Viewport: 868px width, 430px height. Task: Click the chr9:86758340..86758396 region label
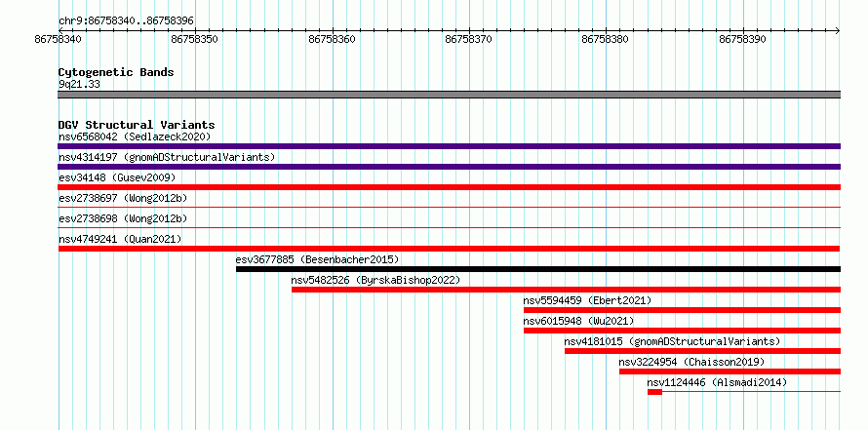(x=126, y=21)
